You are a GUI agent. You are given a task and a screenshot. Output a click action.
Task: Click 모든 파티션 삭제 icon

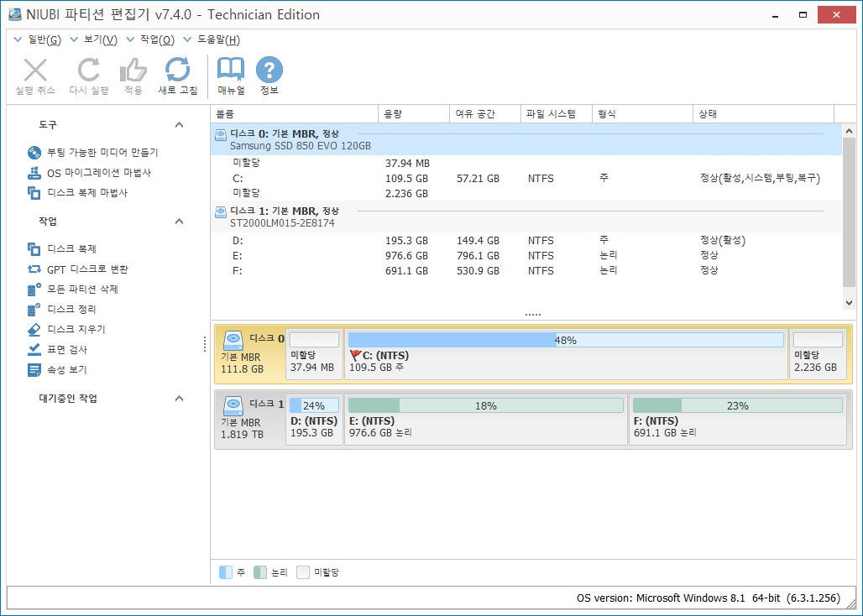click(x=34, y=290)
